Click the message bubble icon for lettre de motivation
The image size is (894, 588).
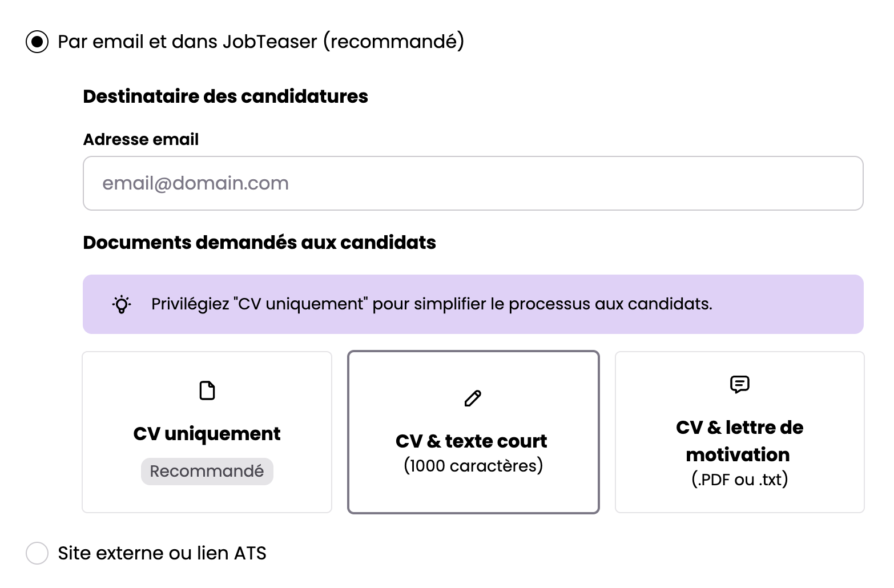tap(740, 384)
